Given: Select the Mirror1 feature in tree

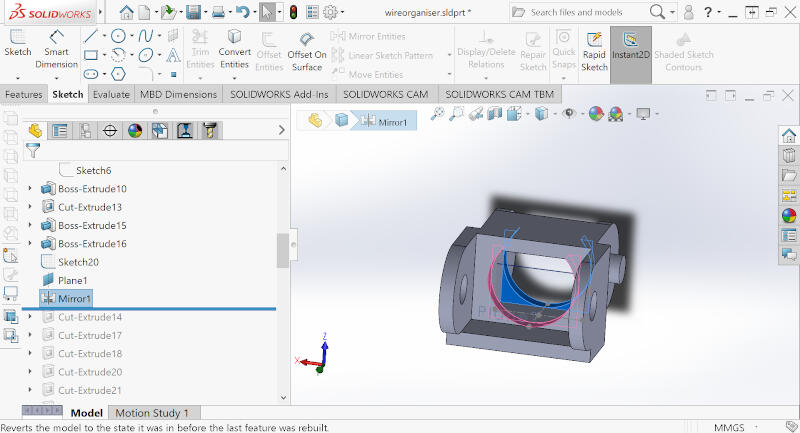Looking at the screenshot, I should (66, 299).
